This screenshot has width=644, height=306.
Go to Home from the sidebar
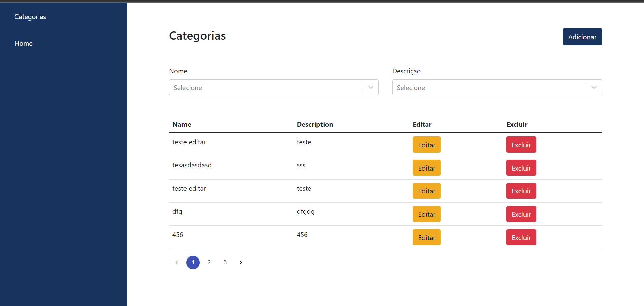(x=23, y=43)
